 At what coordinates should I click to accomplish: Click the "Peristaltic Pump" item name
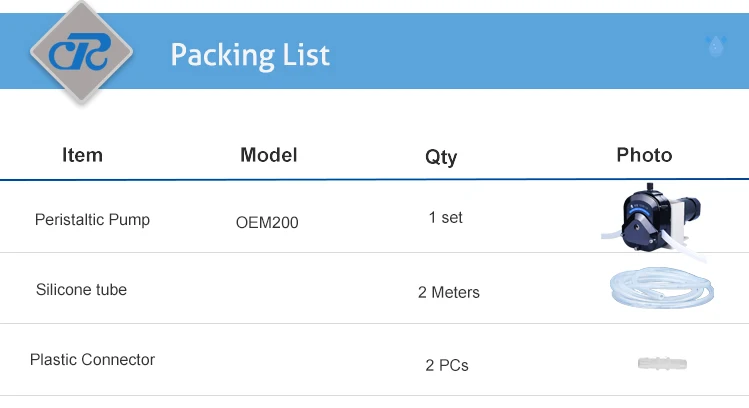coord(92,219)
